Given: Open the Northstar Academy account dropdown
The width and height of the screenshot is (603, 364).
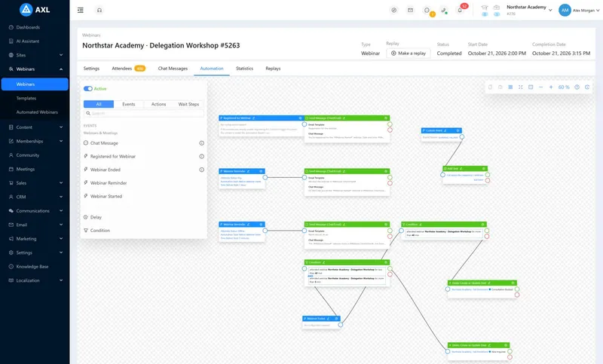Looking at the screenshot, I should pyautogui.click(x=529, y=10).
